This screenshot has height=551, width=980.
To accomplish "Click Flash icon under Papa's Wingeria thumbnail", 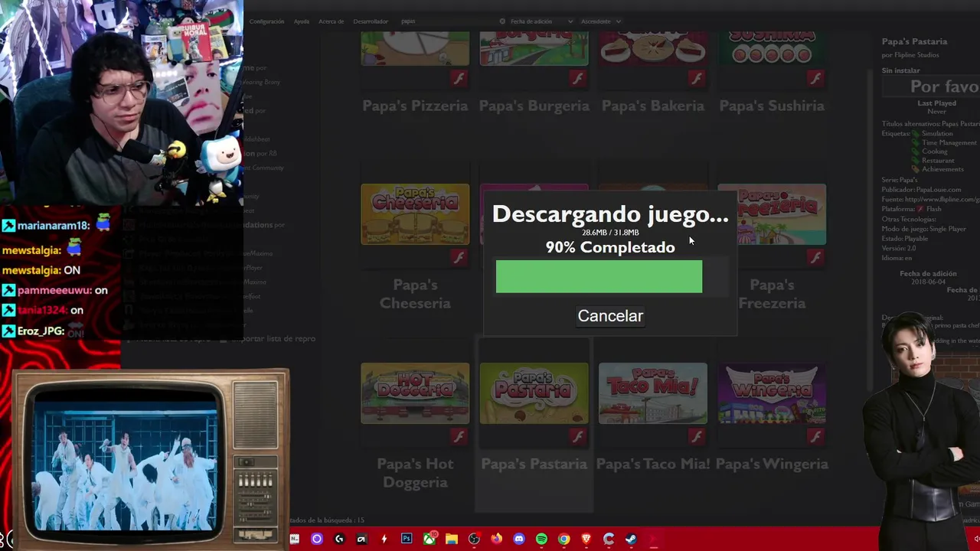I will [x=816, y=436].
